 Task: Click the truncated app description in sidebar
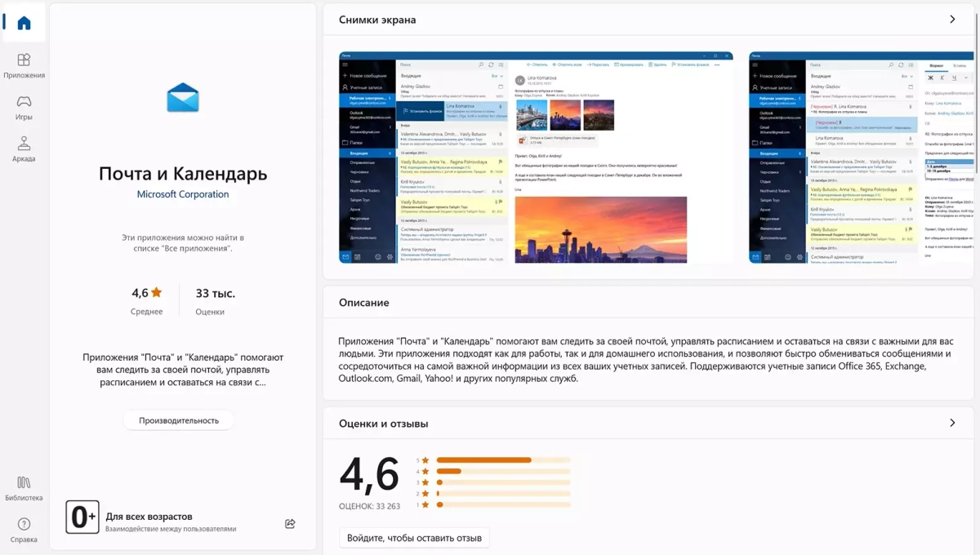[183, 370]
